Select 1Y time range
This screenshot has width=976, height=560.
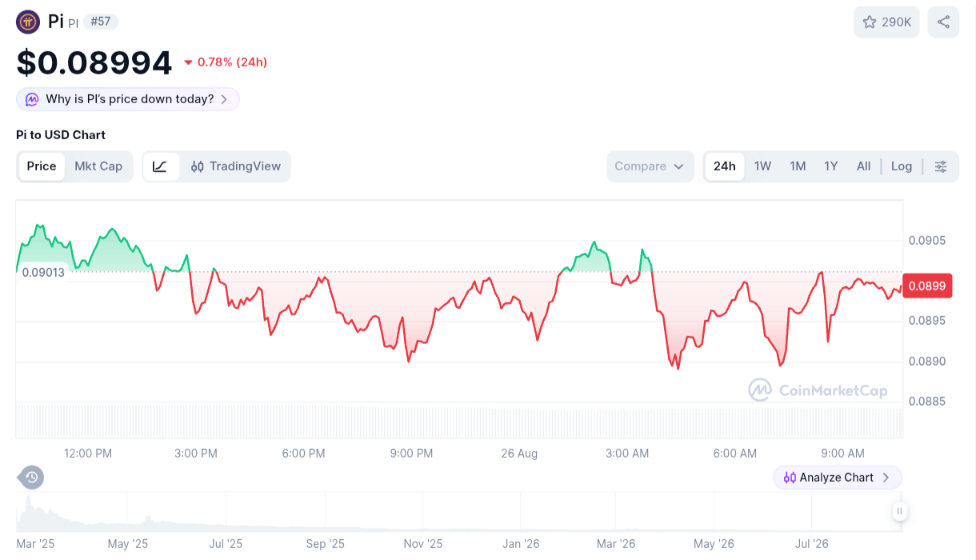(831, 166)
